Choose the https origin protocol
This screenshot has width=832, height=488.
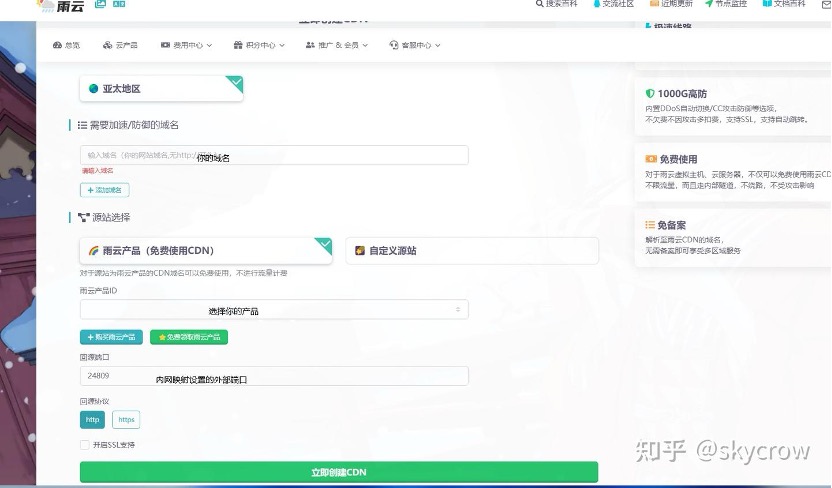(x=126, y=420)
